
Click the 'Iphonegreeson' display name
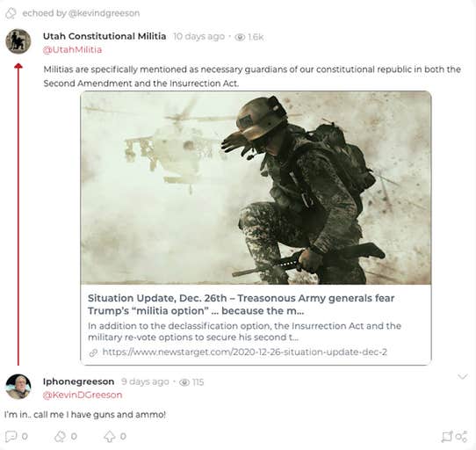[79, 381]
